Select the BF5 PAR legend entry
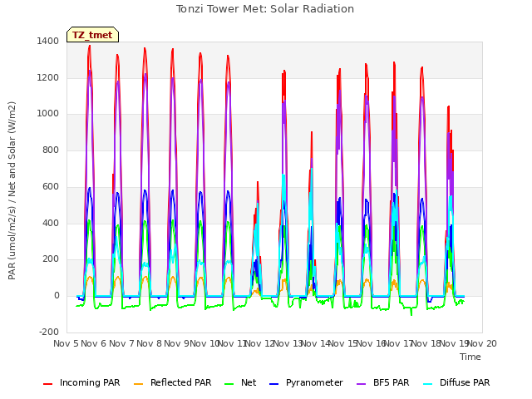Viewport: 532px width, 399px height. [x=383, y=382]
